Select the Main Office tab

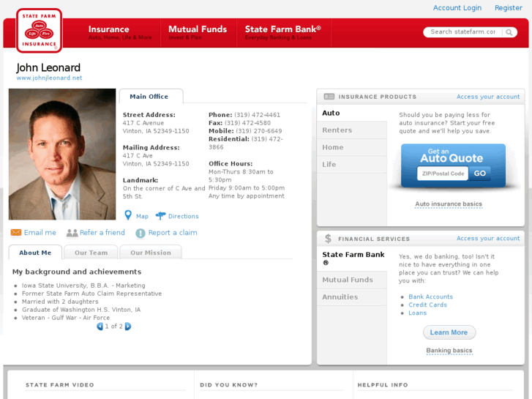(151, 97)
